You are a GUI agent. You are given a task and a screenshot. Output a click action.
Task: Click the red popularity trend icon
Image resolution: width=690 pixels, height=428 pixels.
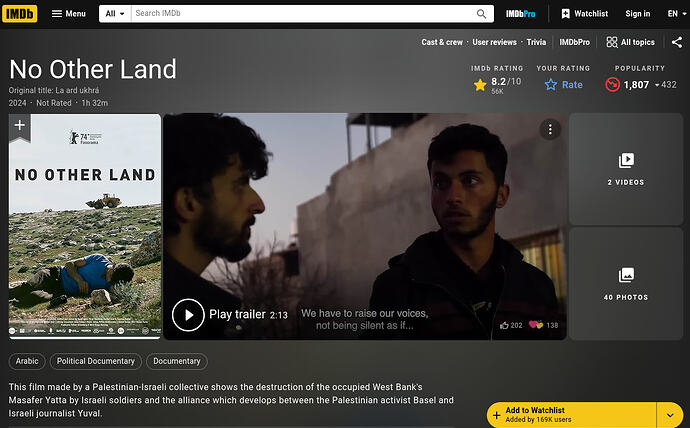click(x=612, y=84)
